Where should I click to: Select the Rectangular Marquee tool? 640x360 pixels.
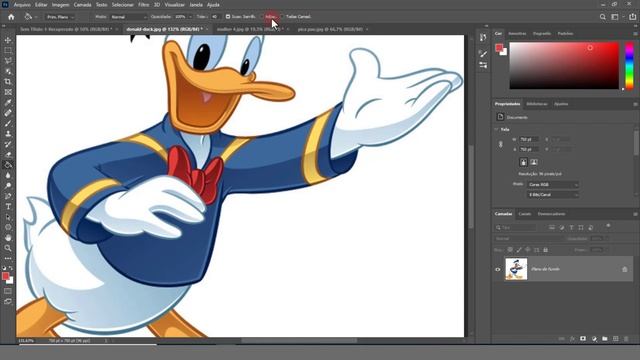click(x=8, y=50)
